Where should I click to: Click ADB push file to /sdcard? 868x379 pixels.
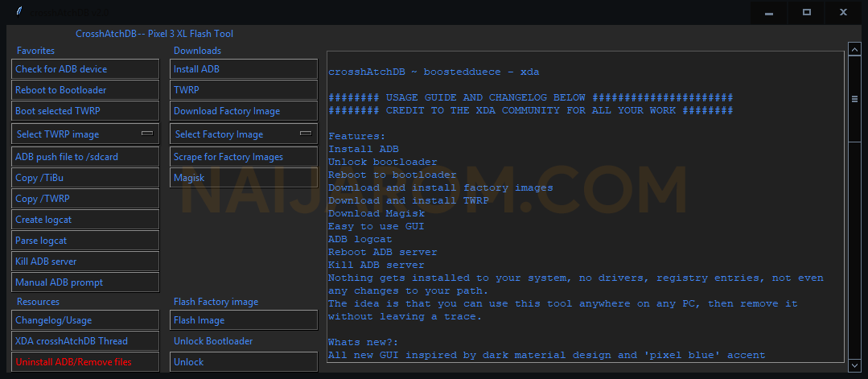[85, 157]
